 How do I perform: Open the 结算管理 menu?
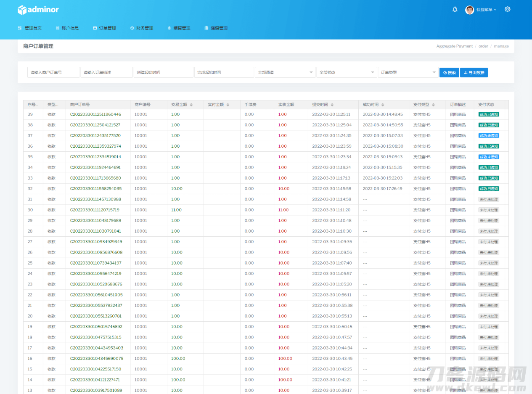click(x=179, y=28)
